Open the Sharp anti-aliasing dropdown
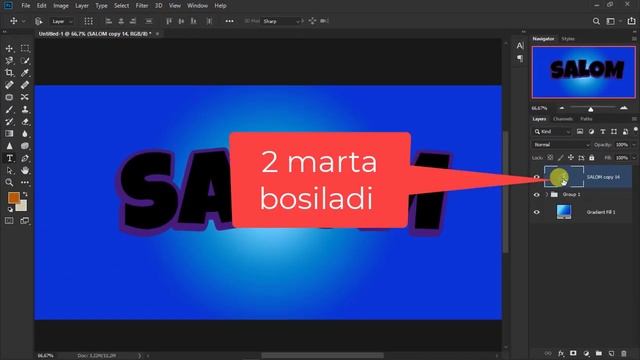 (281, 21)
